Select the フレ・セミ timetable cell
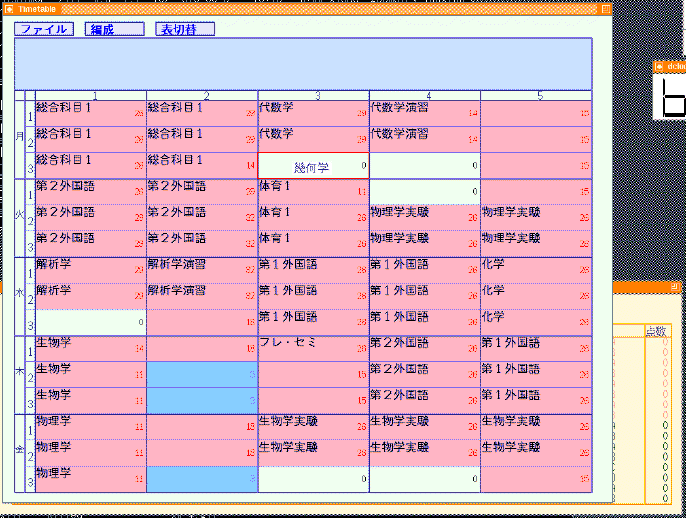The image size is (686, 518). [313, 348]
